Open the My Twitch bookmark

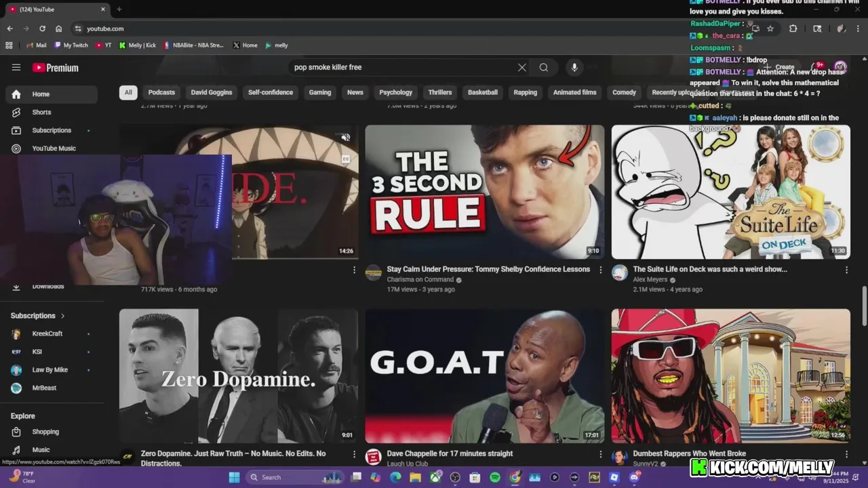[x=71, y=45]
